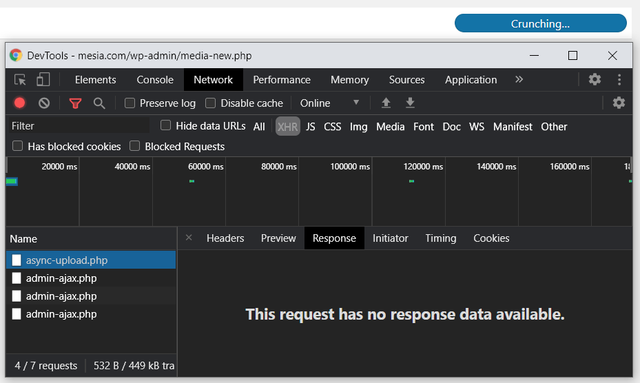
Task: Click the Crunching... upload button
Action: [x=540, y=23]
